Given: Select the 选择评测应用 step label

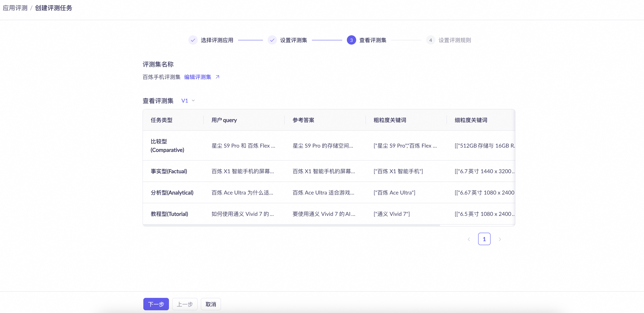Looking at the screenshot, I should tap(217, 40).
